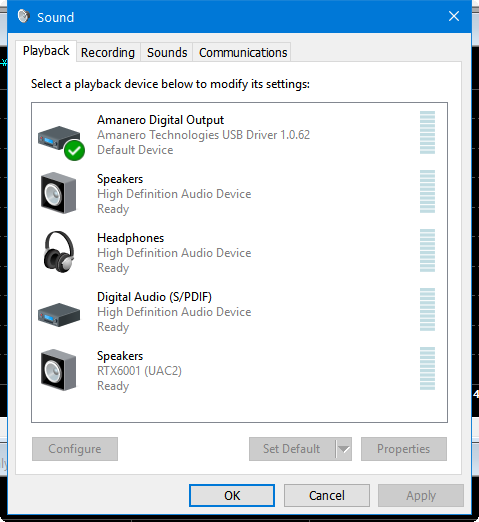The height and width of the screenshot is (522, 479).
Task: Click the Cancel button
Action: pyautogui.click(x=327, y=496)
